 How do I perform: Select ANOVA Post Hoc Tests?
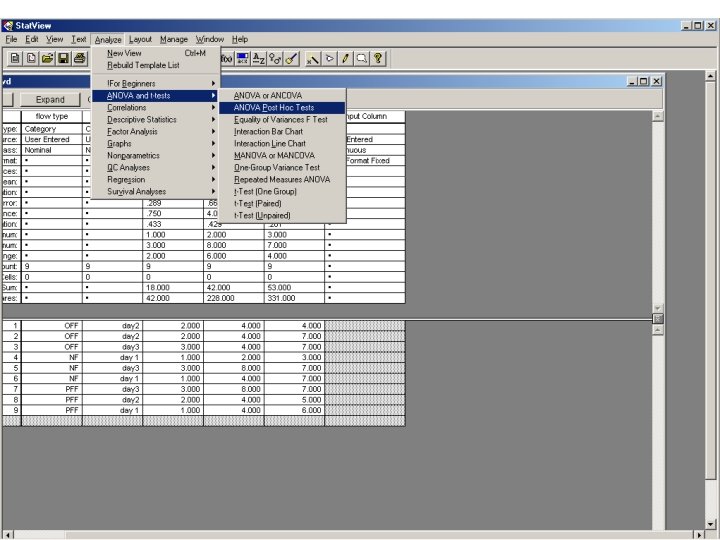tap(282, 107)
